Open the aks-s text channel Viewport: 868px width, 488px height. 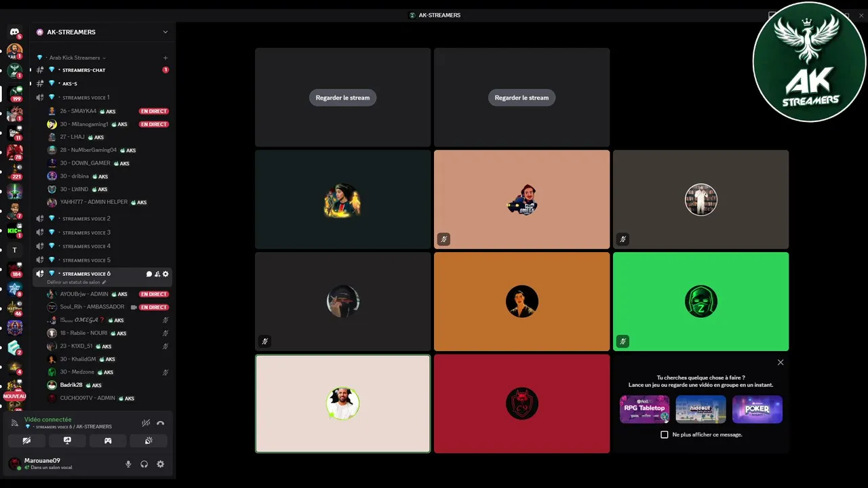(x=102, y=83)
